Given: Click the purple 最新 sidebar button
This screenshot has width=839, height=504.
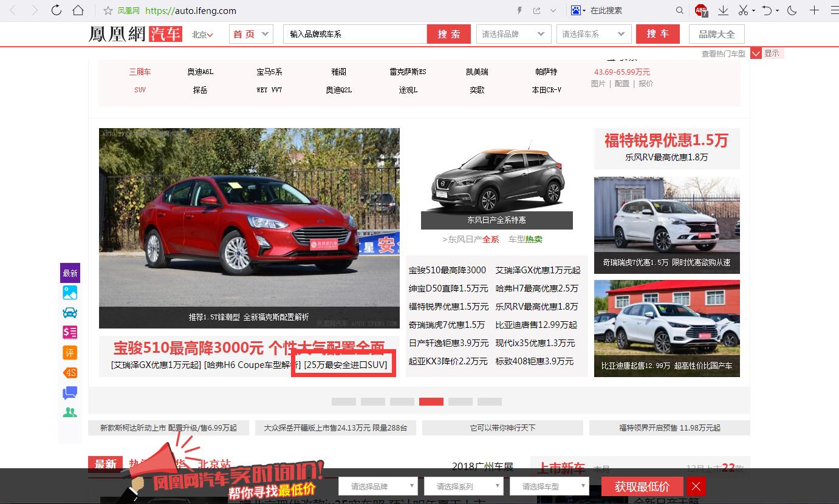Looking at the screenshot, I should [70, 273].
